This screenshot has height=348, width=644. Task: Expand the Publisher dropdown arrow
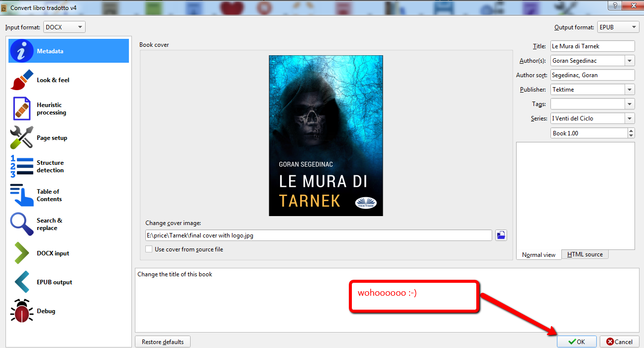coord(630,90)
